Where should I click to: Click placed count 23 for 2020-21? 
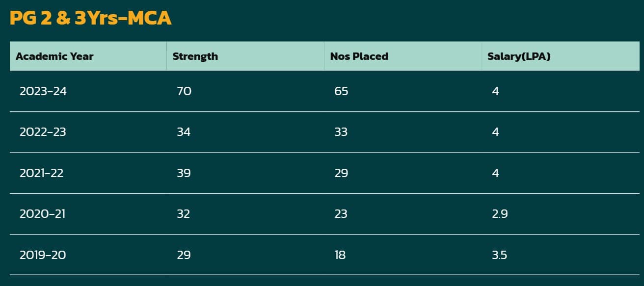(x=341, y=214)
